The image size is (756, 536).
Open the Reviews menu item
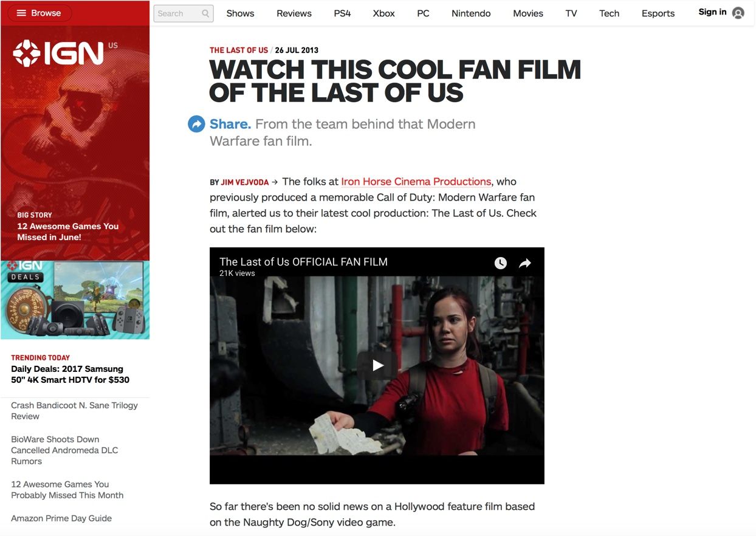pos(294,13)
